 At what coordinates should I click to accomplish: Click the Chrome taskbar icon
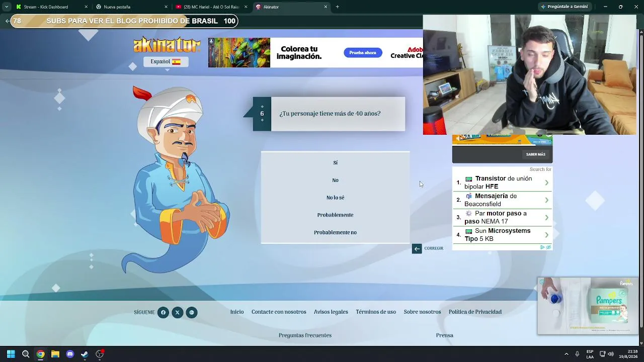(40, 354)
